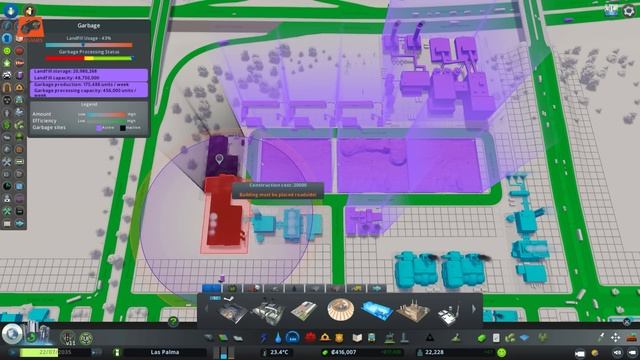Click the blue download-arrow icon top left
This screenshot has height=360, width=640.
tap(10, 11)
